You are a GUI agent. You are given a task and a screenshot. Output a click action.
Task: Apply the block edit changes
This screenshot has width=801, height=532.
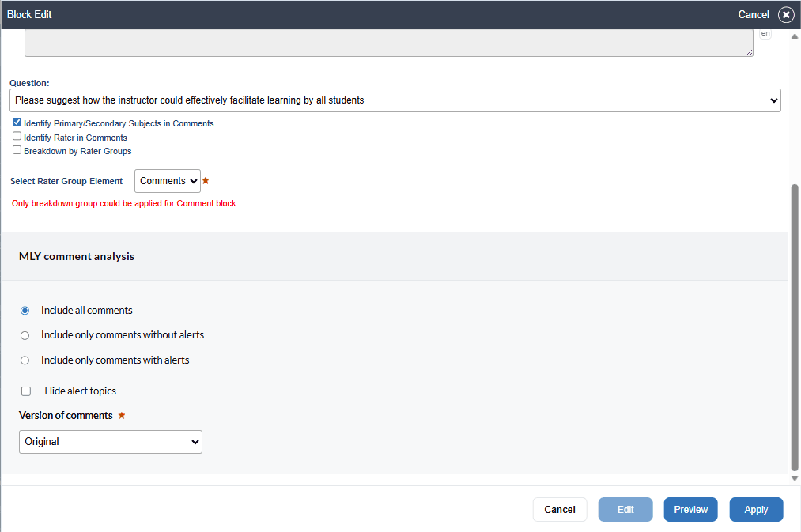pyautogui.click(x=756, y=510)
